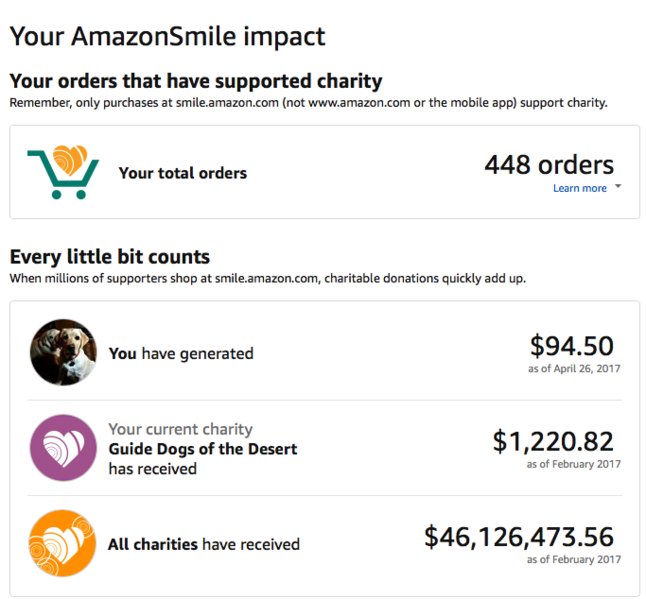646x599 pixels.
Task: Click Your total orders label
Action: [x=183, y=173]
